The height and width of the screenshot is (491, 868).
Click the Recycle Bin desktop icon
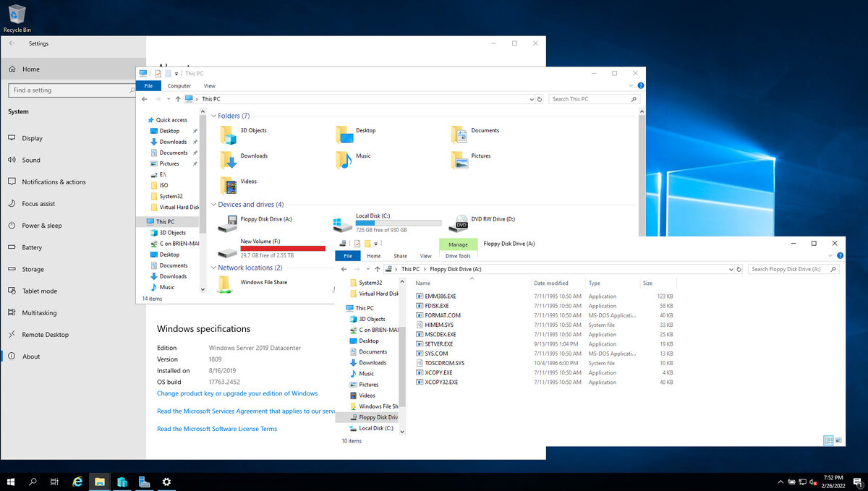[x=17, y=17]
